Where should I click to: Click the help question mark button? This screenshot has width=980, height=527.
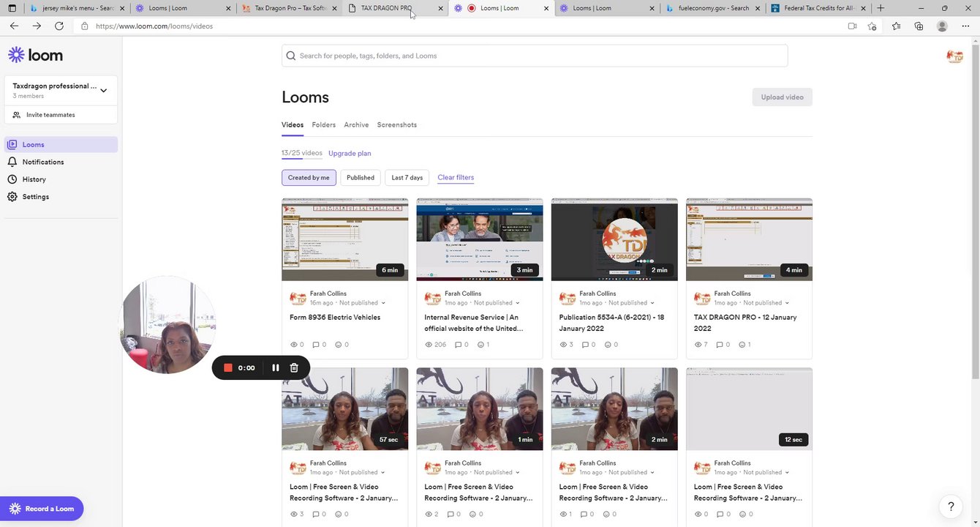click(951, 506)
